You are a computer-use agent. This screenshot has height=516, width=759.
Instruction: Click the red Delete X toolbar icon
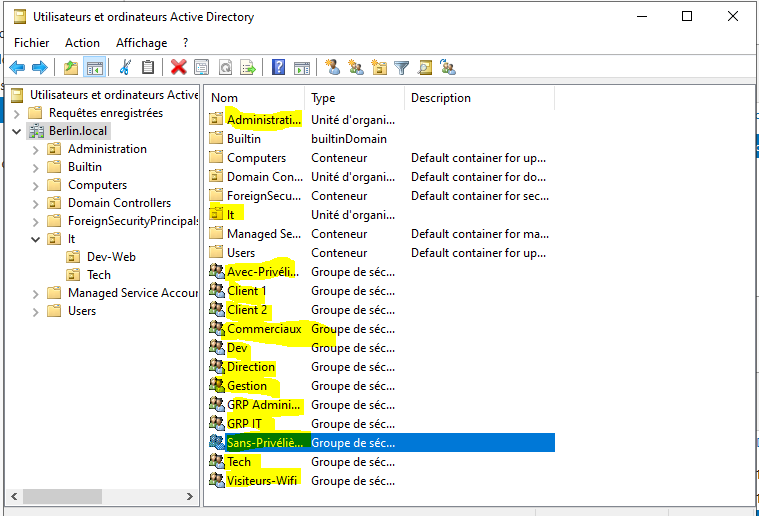pyautogui.click(x=178, y=67)
